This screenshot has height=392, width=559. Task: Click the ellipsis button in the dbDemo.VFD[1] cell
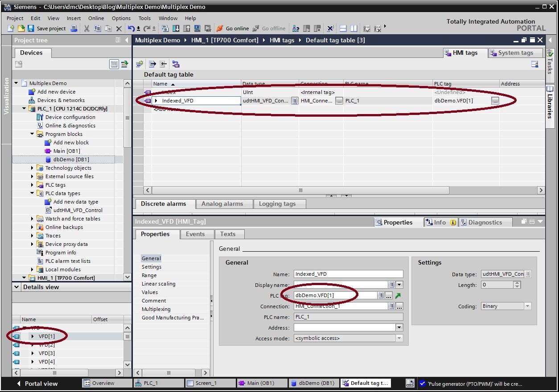pos(495,101)
